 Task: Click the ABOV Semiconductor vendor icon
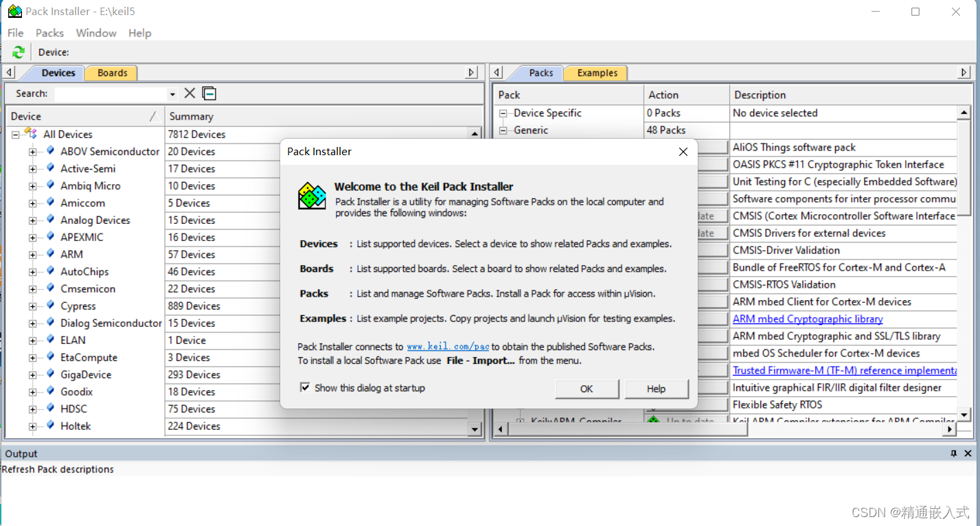(50, 151)
